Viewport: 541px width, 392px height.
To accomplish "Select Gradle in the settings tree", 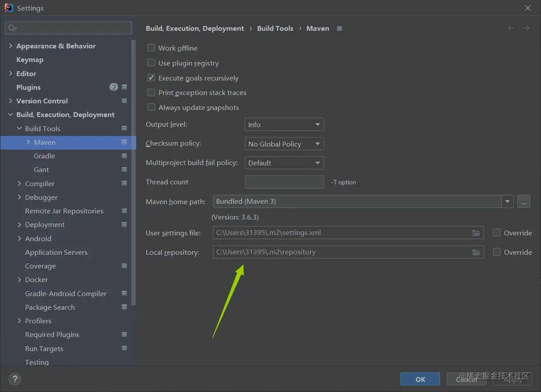I will tap(44, 156).
